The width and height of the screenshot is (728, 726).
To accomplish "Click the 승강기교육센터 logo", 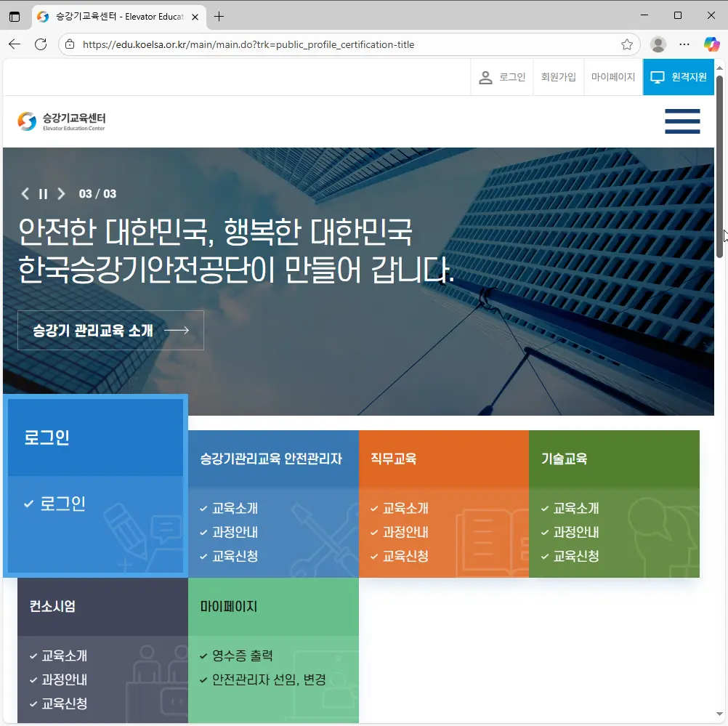I will tap(62, 121).
